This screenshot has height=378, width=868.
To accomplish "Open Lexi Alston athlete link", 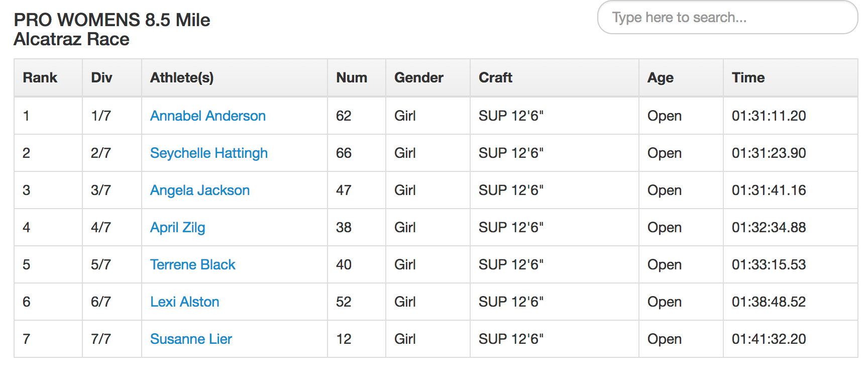I will pyautogui.click(x=184, y=302).
